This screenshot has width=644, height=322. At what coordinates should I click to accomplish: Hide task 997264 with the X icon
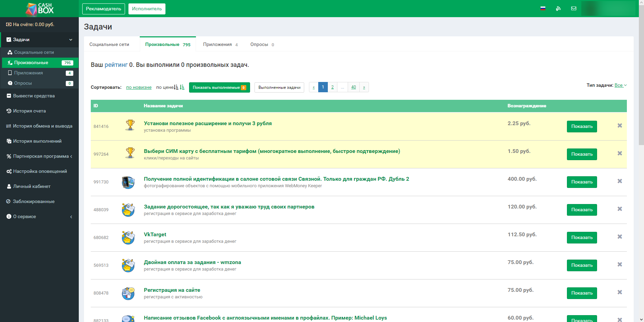(620, 153)
